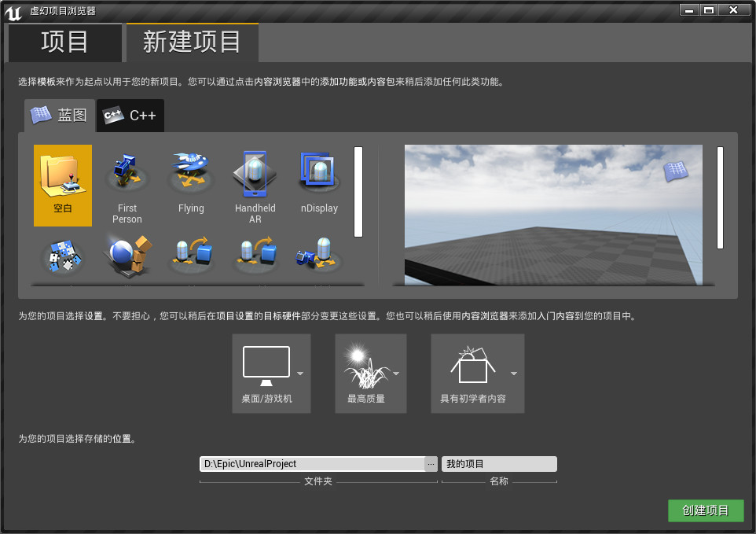Click the 文件夹 path input field

[313, 464]
